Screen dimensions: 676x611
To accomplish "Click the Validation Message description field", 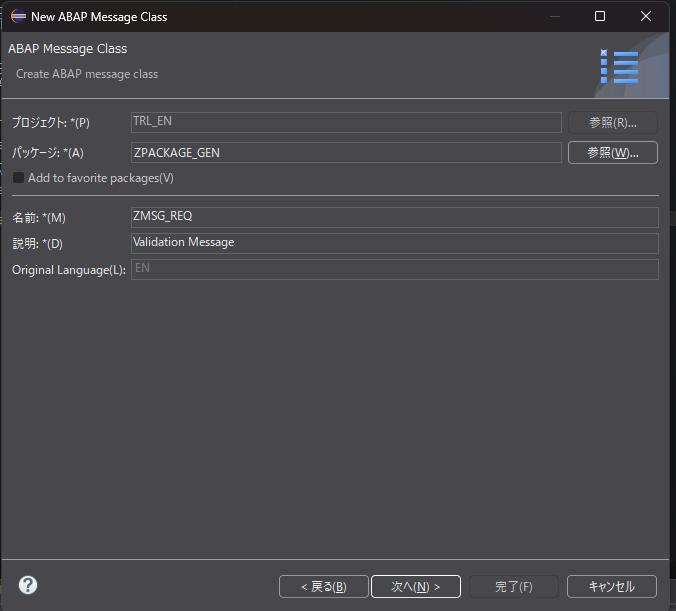I will point(394,243).
